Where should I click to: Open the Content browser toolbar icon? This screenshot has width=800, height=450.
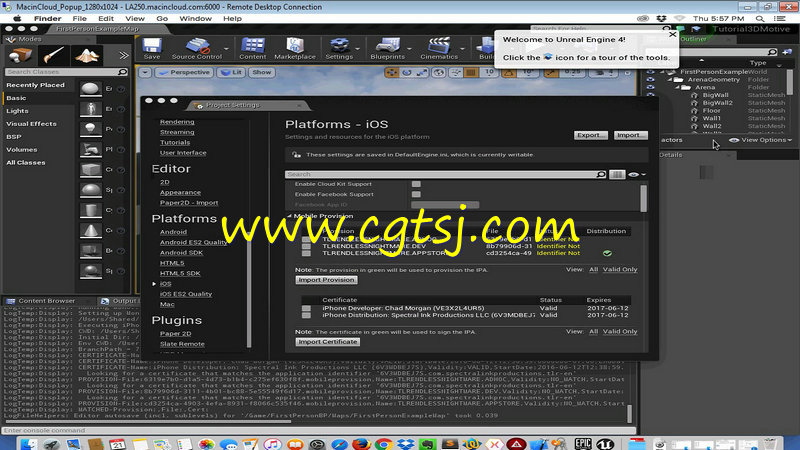tap(253, 49)
